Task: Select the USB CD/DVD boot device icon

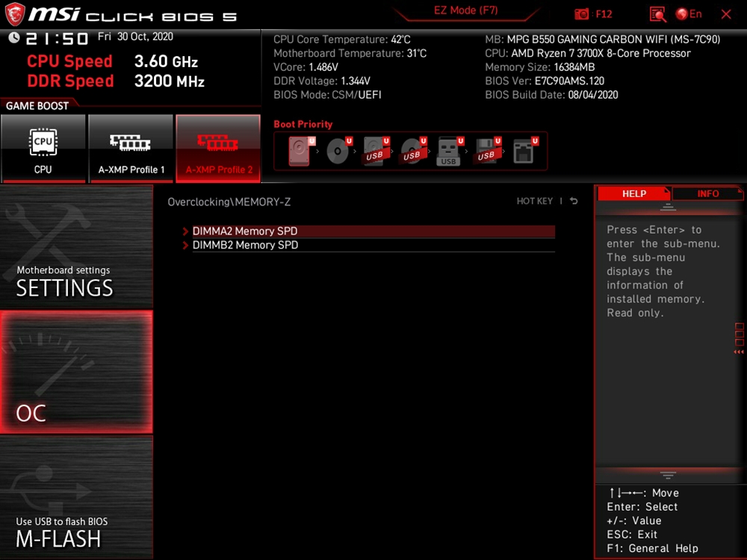Action: pyautogui.click(x=414, y=151)
